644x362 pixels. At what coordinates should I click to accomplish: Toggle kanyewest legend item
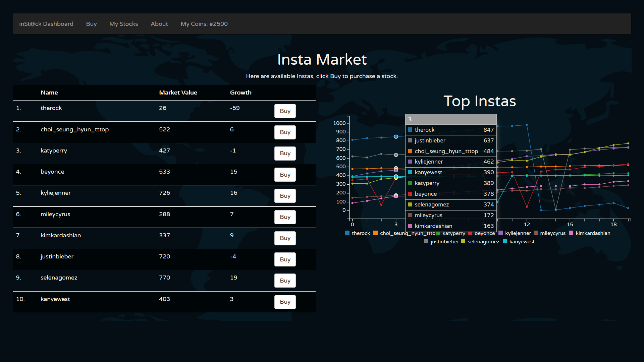coord(519,242)
